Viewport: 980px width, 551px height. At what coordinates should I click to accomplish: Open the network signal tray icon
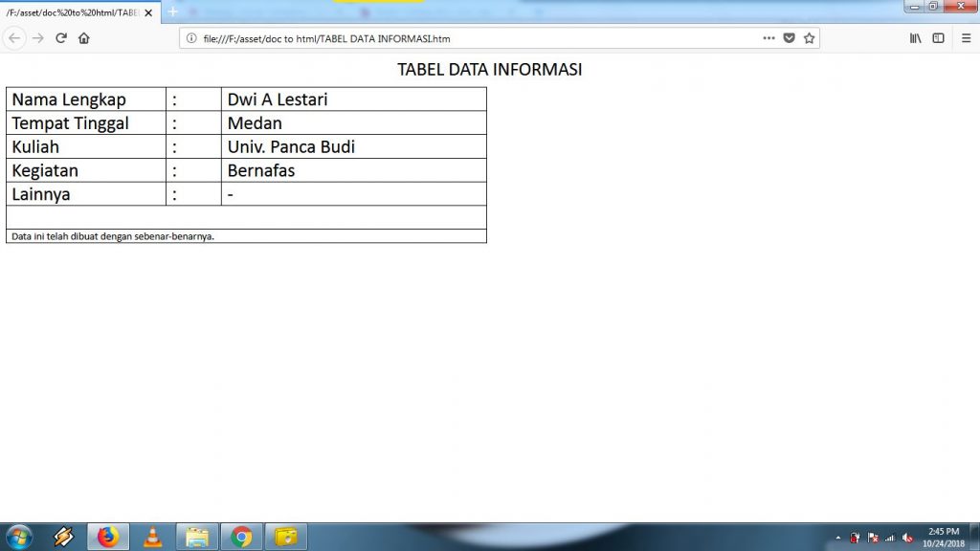pyautogui.click(x=890, y=538)
